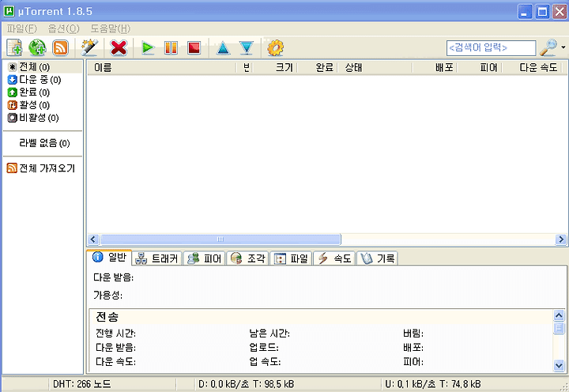Switch to the 피어 tab
Viewport: 569px width, 392px height.
(205, 258)
